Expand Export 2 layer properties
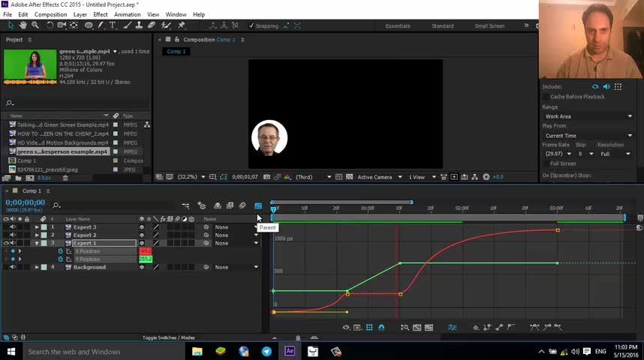Image resolution: width=644 pixels, height=360 pixels. pyautogui.click(x=37, y=235)
